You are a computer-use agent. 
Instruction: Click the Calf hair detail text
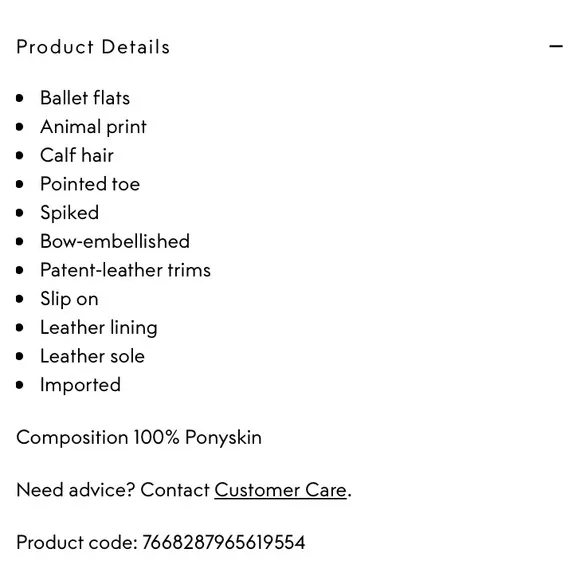tap(77, 155)
